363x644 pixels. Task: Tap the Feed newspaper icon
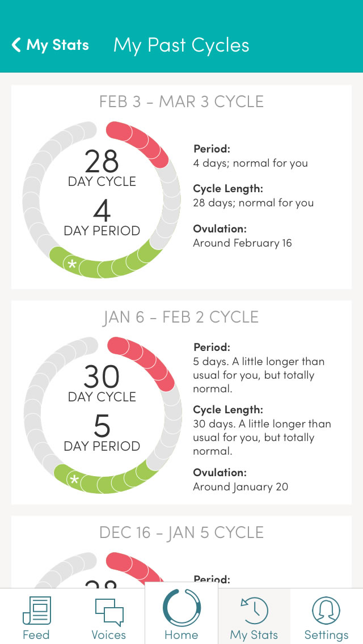(x=36, y=611)
